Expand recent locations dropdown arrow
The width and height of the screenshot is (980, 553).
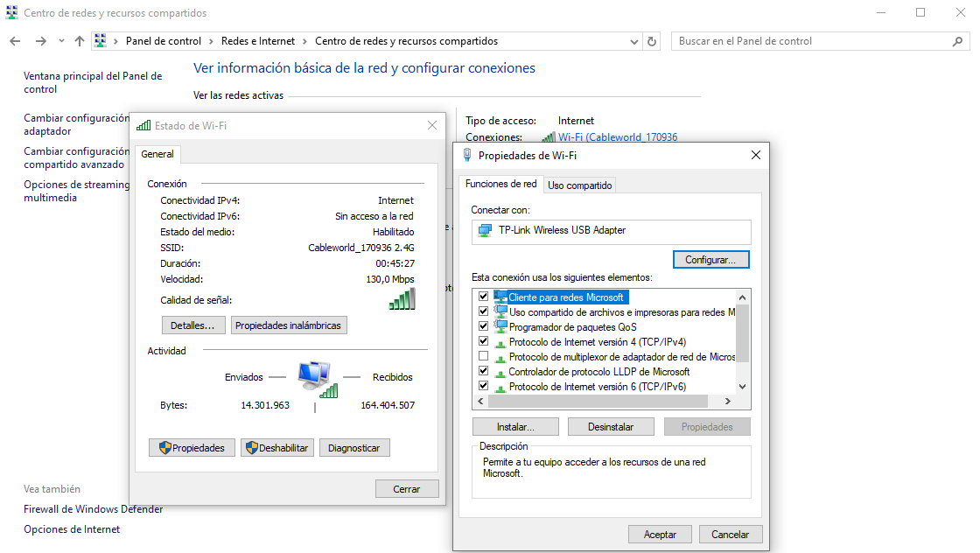(x=61, y=41)
